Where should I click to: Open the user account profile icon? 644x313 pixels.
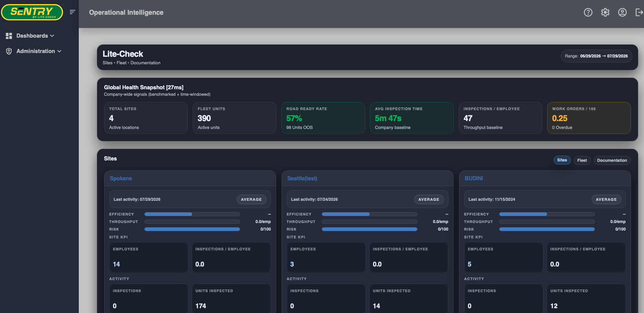coord(622,12)
